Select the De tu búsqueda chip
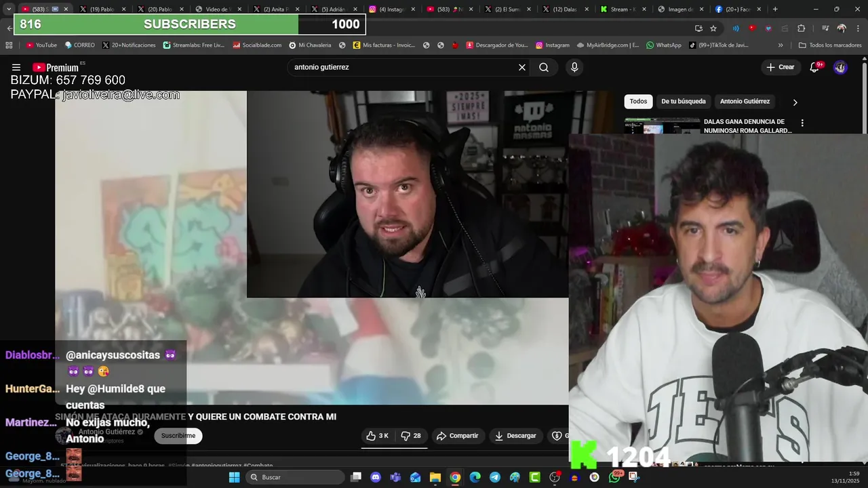The width and height of the screenshot is (868, 488). coord(684,102)
